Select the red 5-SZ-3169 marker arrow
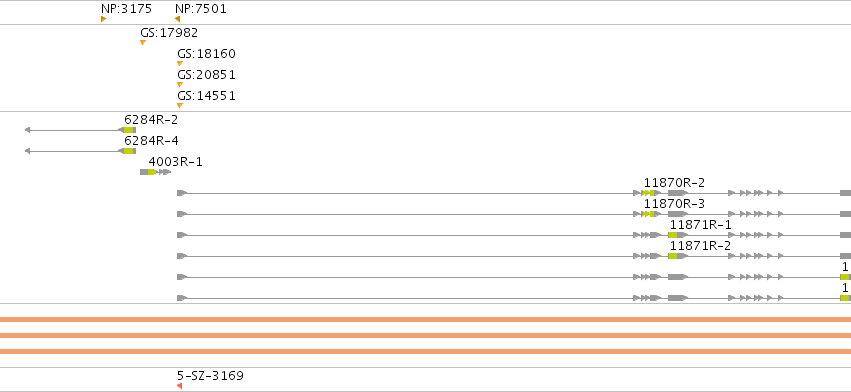This screenshot has height=392, width=851. (x=179, y=386)
